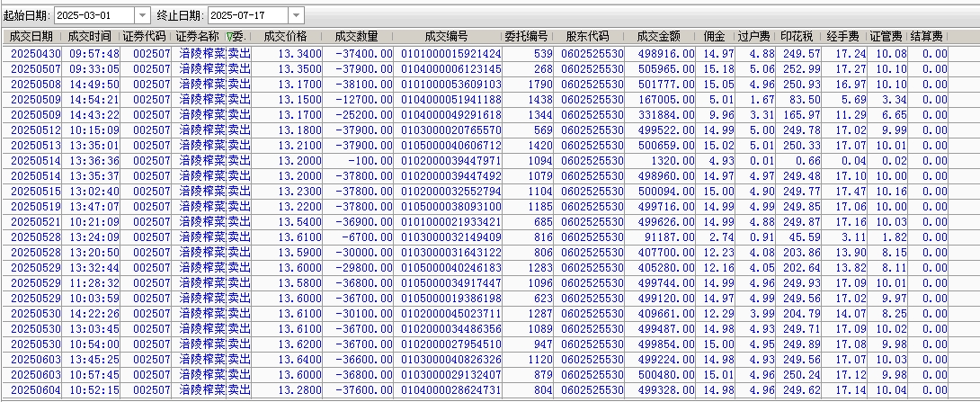Select amount cell 409661.00

[x=666, y=313]
